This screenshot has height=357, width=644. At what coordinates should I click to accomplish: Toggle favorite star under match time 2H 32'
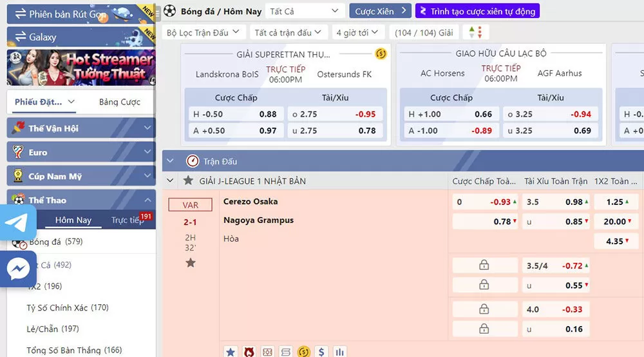[x=190, y=263]
